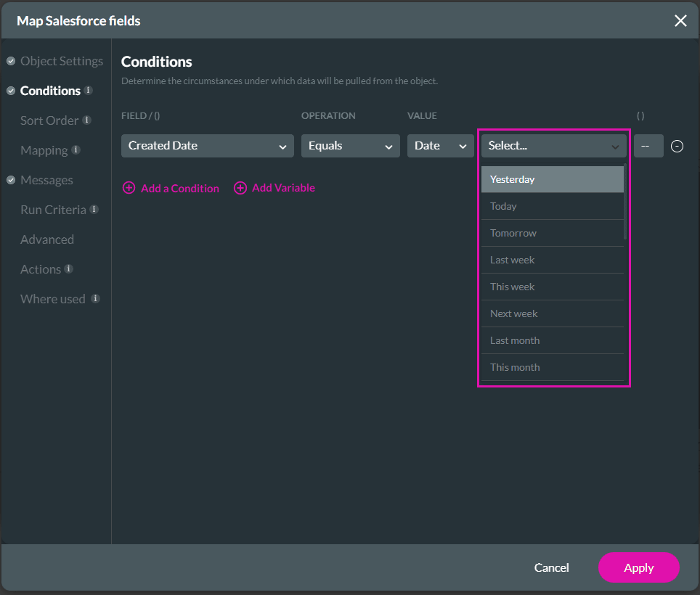Click the info icon beside Sort Order
The height and width of the screenshot is (595, 700).
[x=86, y=120]
